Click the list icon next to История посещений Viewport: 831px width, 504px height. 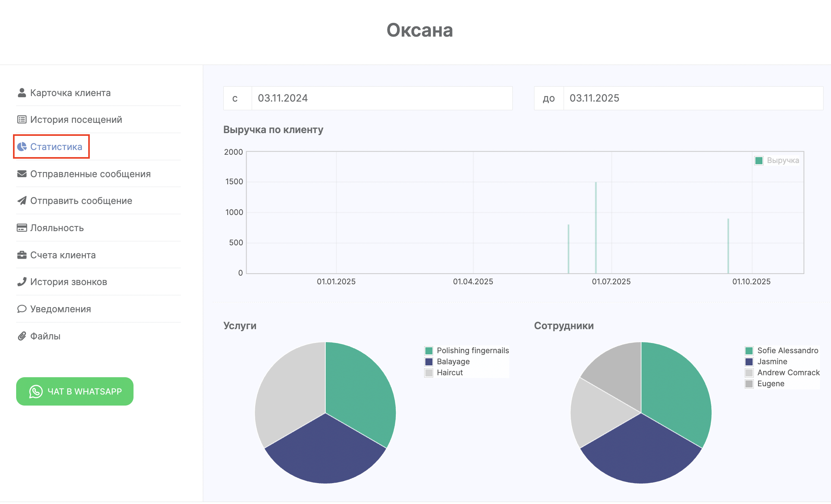point(22,120)
